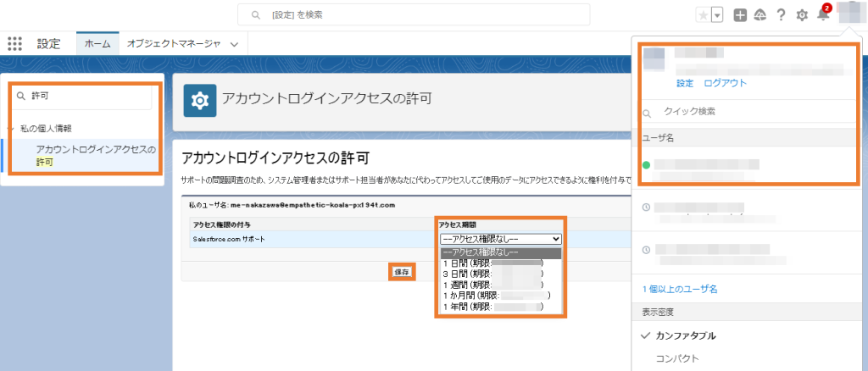
Task: Open the App Launcher grid icon
Action: pos(15,44)
